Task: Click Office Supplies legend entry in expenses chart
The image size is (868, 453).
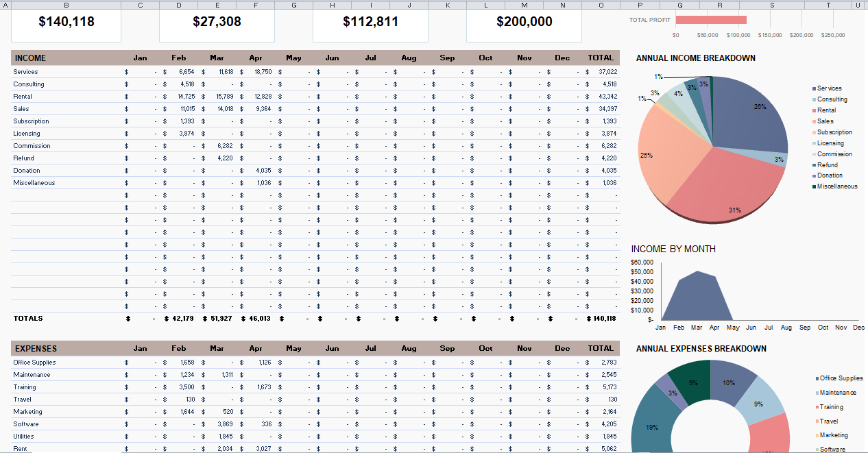Action: pyautogui.click(x=841, y=378)
